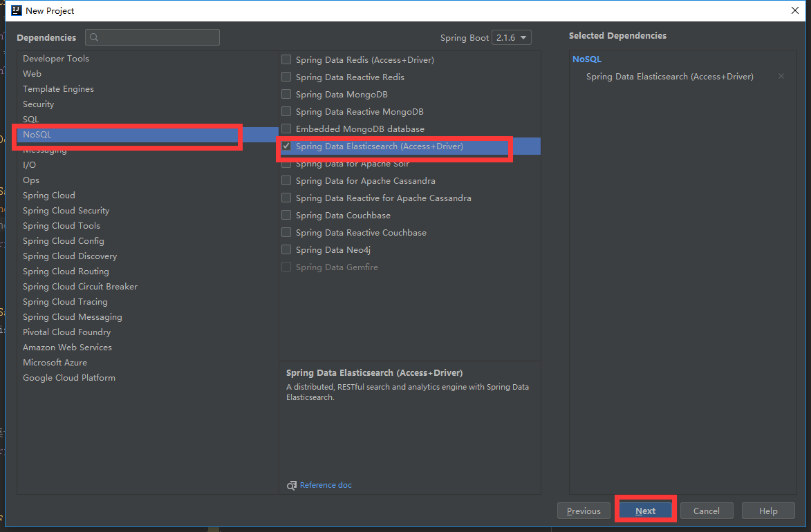811x532 pixels.
Task: Select the Developer Tools category
Action: [147, 59]
